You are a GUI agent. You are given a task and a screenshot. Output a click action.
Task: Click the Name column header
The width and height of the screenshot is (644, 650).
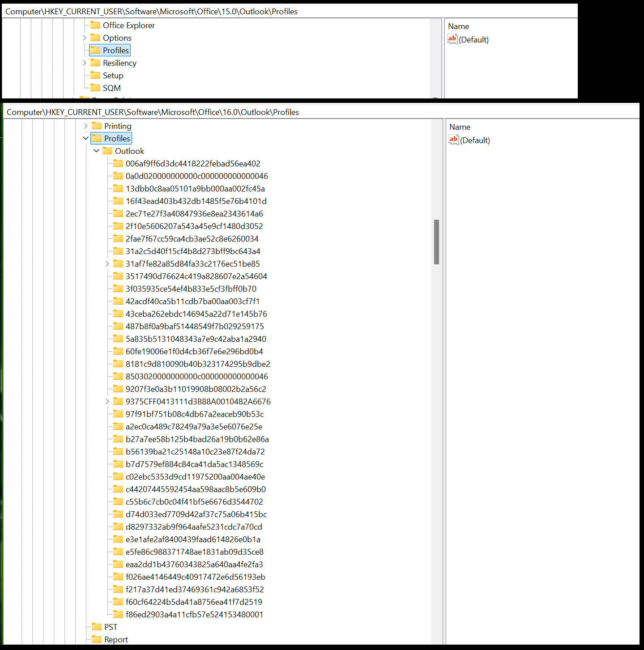[460, 127]
